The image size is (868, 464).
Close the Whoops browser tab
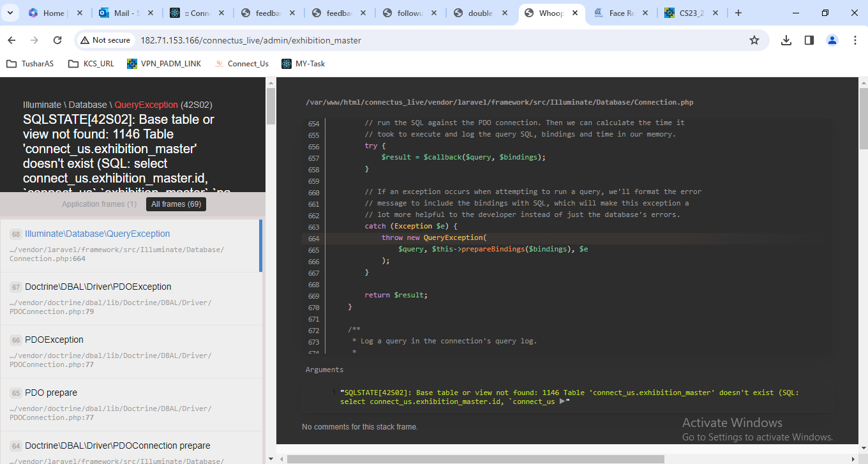(575, 13)
